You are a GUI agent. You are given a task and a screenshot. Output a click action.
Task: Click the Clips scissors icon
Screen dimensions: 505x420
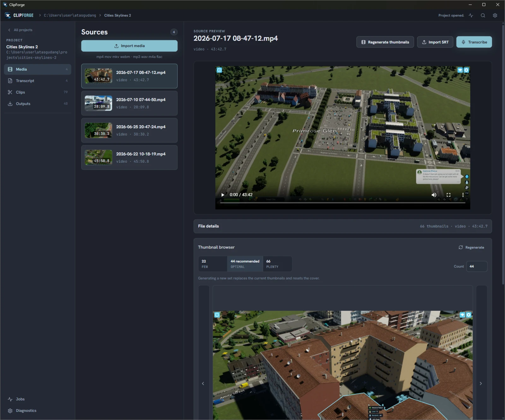tap(10, 92)
